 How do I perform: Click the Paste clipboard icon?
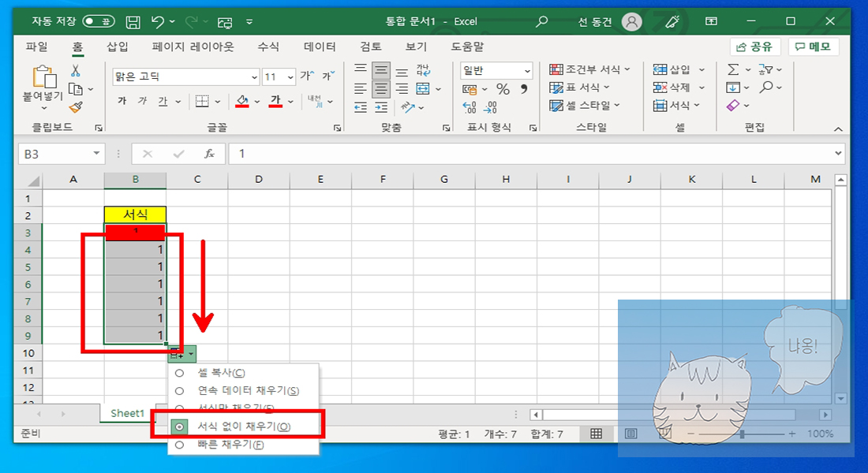tap(43, 77)
